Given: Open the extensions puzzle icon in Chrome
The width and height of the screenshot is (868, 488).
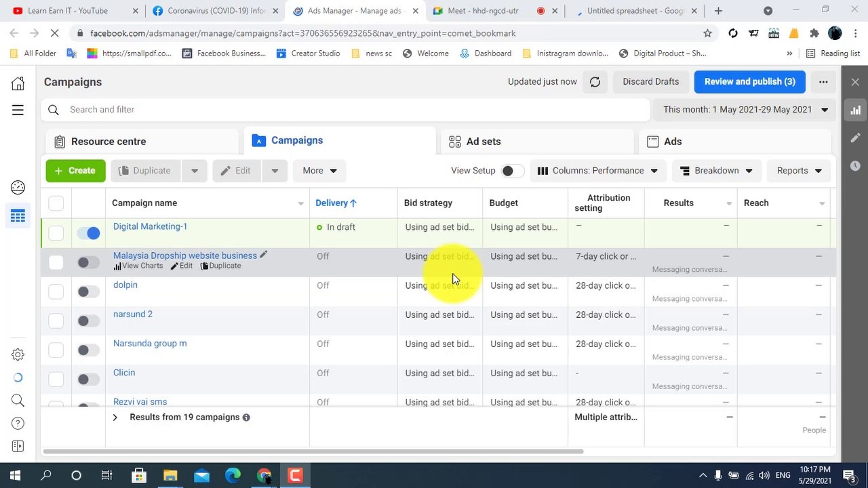Looking at the screenshot, I should click(814, 33).
